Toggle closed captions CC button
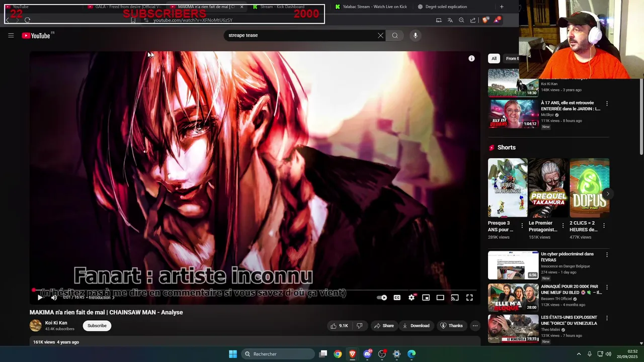Image resolution: width=644 pixels, height=362 pixels. [397, 298]
